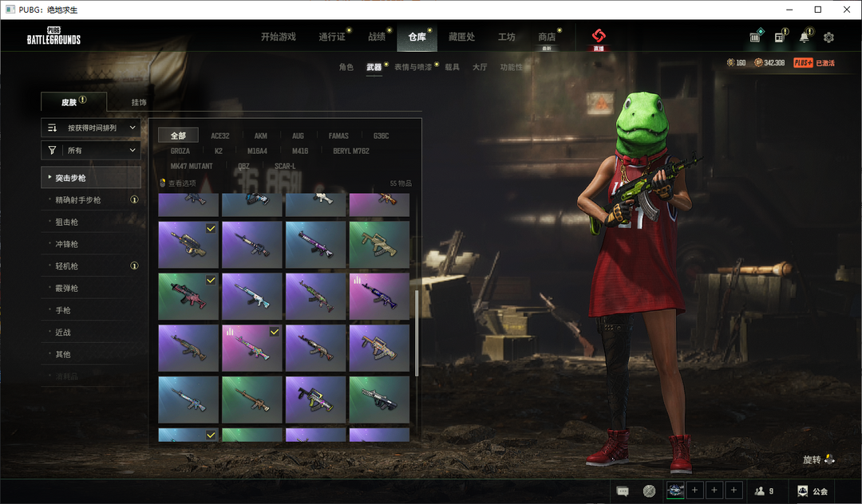Select the 冲锋枪 category
Image resolution: width=862 pixels, height=504 pixels.
91,244
